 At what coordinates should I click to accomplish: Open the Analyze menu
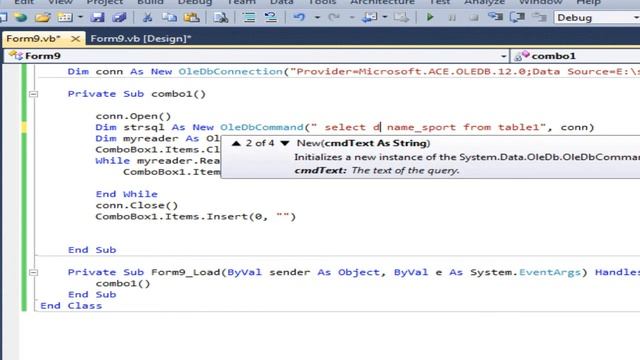(484, 2)
